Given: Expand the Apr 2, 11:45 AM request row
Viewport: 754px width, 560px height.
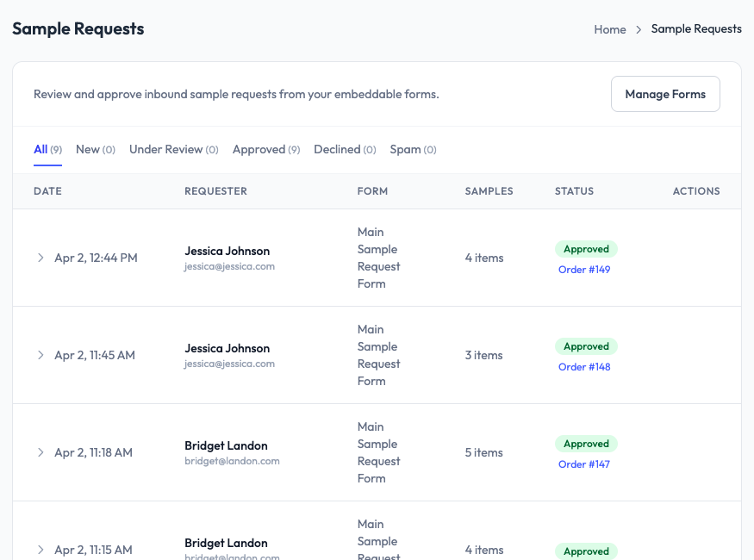Looking at the screenshot, I should coord(41,354).
